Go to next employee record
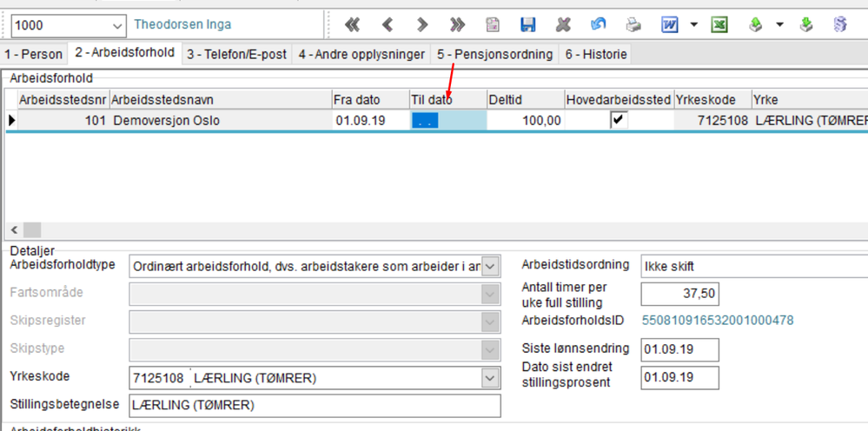The height and width of the screenshot is (431, 868). [422, 24]
